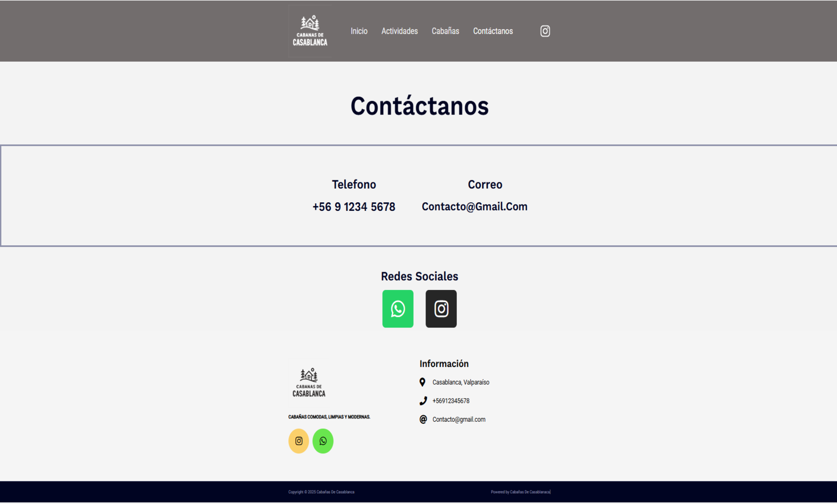Viewport: 837px width, 504px height.
Task: Navigate to the Cabañas section
Action: coord(445,31)
